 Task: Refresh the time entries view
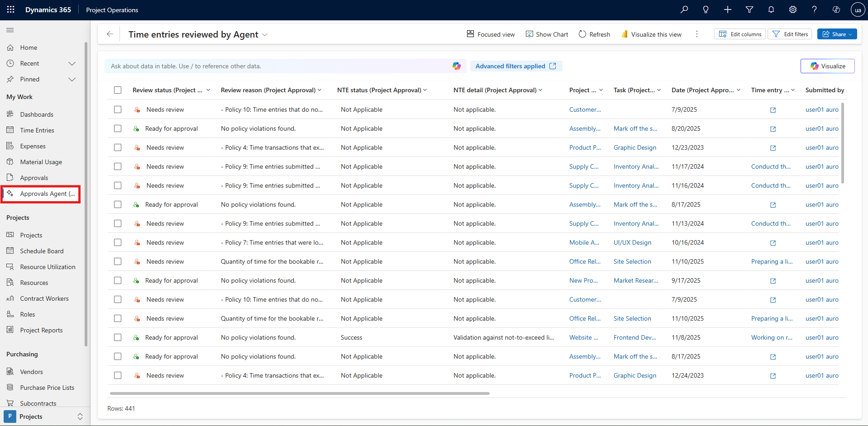point(594,34)
